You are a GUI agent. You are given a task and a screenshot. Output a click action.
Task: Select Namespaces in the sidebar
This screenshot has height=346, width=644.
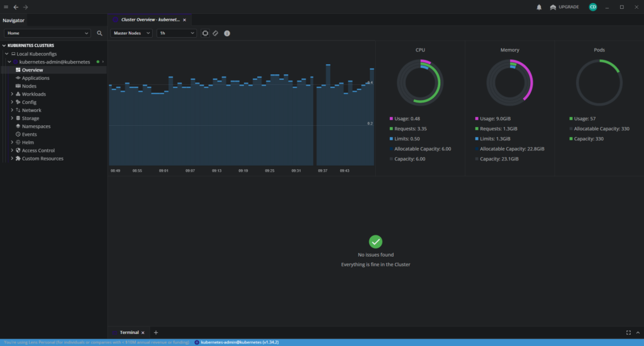(x=36, y=126)
